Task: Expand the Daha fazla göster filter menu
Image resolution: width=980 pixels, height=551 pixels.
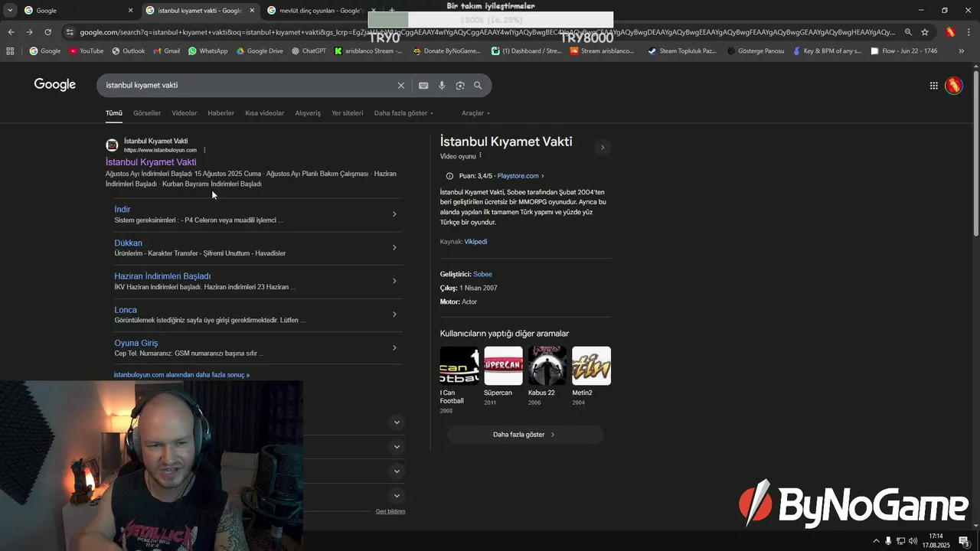Action: (403, 113)
